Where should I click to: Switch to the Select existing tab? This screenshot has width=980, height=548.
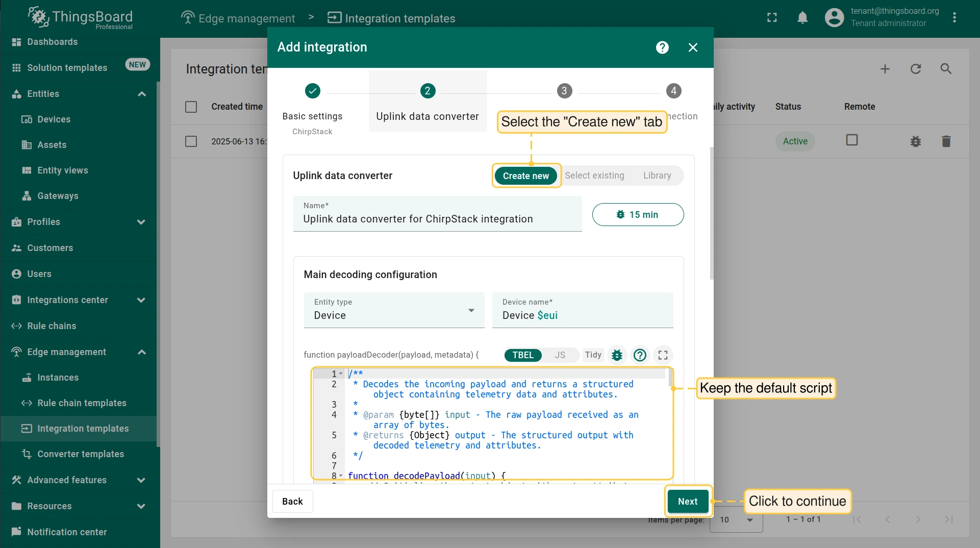(594, 176)
